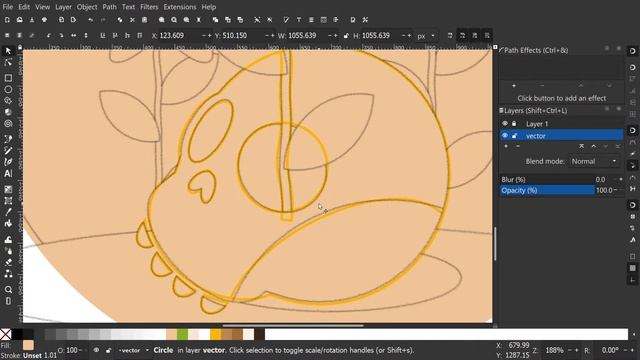Open the color palette menu arrow

[634, 334]
